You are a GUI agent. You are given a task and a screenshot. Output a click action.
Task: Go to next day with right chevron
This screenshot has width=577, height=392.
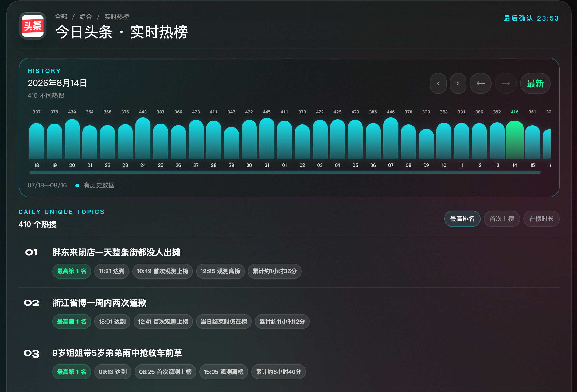click(x=458, y=84)
